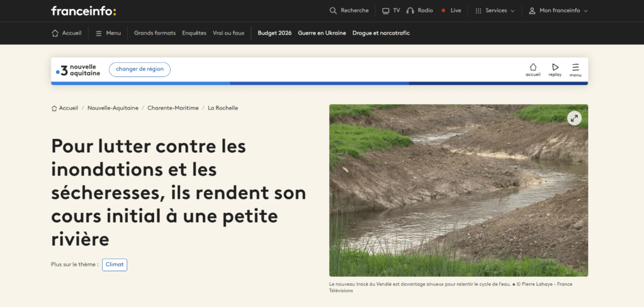The height and width of the screenshot is (307, 644).
Task: Click the franceinfo logo
Action: coord(83,11)
